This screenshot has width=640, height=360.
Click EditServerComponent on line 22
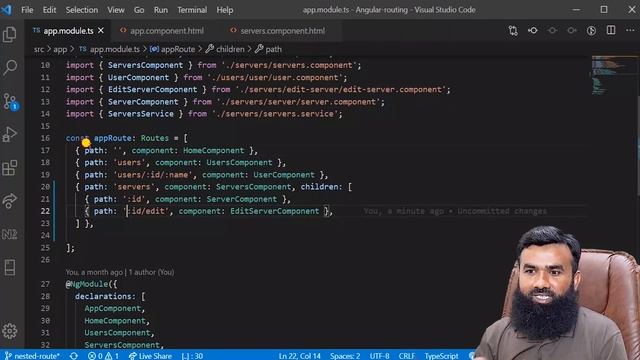coord(275,211)
